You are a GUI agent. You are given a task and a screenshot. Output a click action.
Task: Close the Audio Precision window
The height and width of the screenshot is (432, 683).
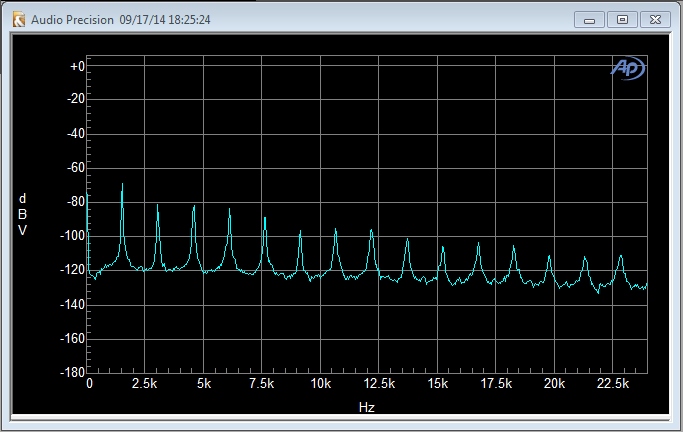point(655,20)
